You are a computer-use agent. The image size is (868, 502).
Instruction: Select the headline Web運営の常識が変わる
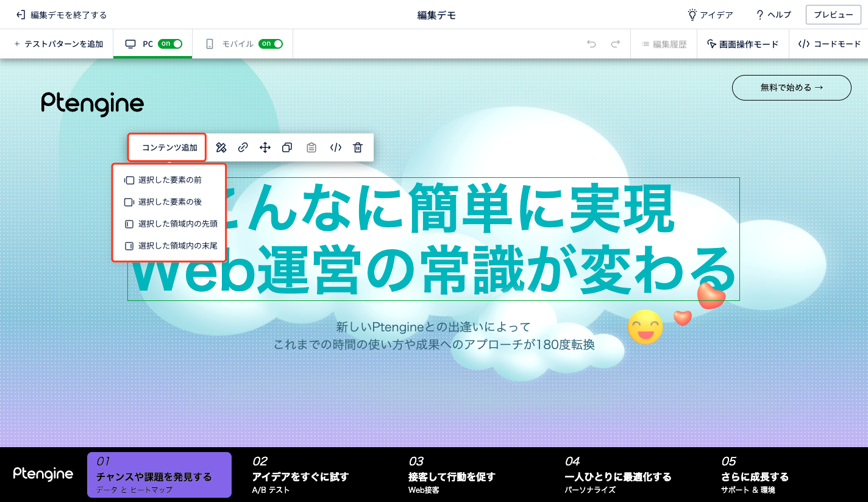[433, 270]
